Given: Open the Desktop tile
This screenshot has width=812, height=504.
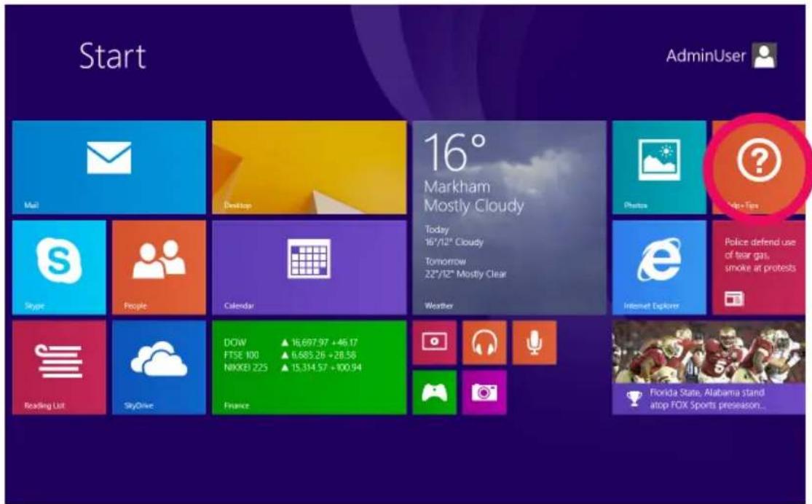Looking at the screenshot, I should point(310,167).
